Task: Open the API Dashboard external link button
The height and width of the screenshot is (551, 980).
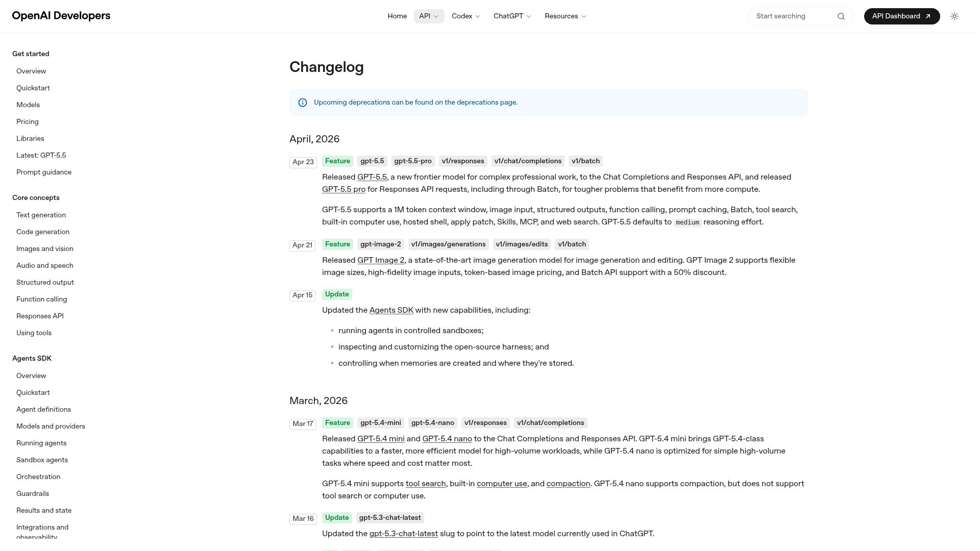Action: tap(902, 16)
